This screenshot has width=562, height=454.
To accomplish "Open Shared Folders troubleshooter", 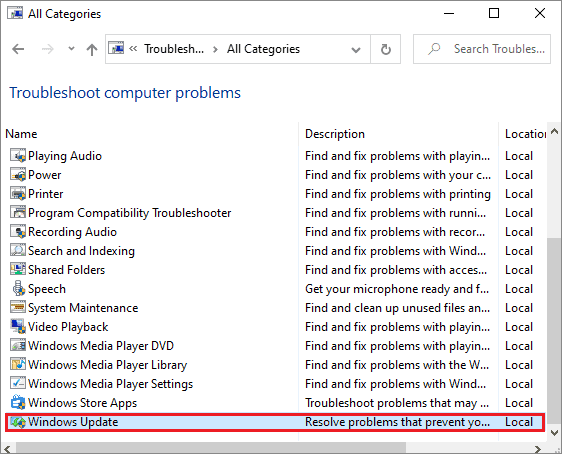I will click(x=66, y=270).
